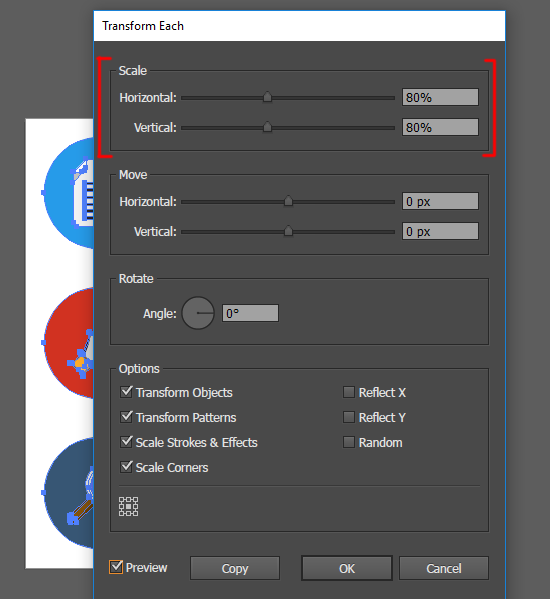
Task: Uncheck Scale Strokes & Effects
Action: click(126, 442)
